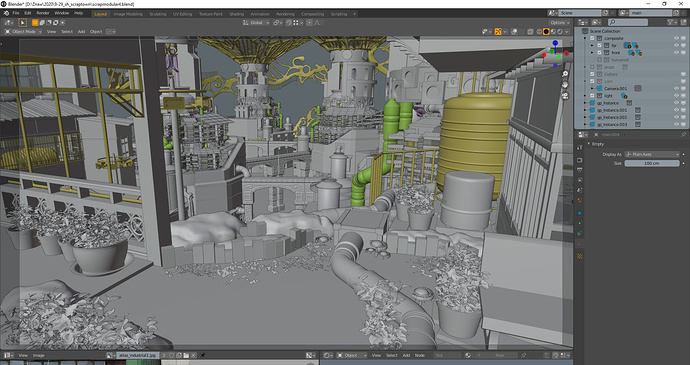This screenshot has width=690, height=365.
Task: Toggle the snapping magnet icon
Action: (x=289, y=22)
